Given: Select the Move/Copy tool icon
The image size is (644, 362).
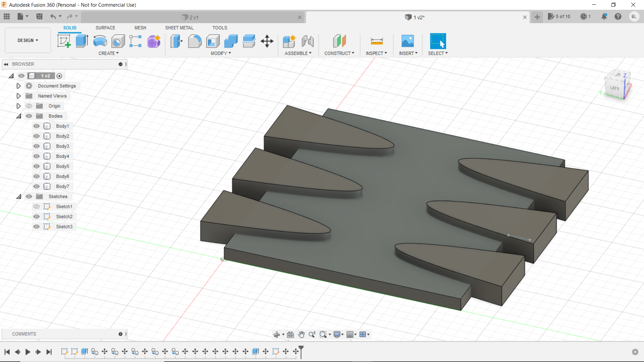Looking at the screenshot, I should click(267, 41).
